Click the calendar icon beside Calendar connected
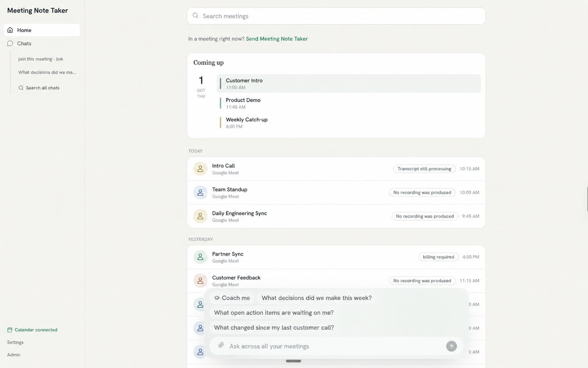 pyautogui.click(x=10, y=330)
